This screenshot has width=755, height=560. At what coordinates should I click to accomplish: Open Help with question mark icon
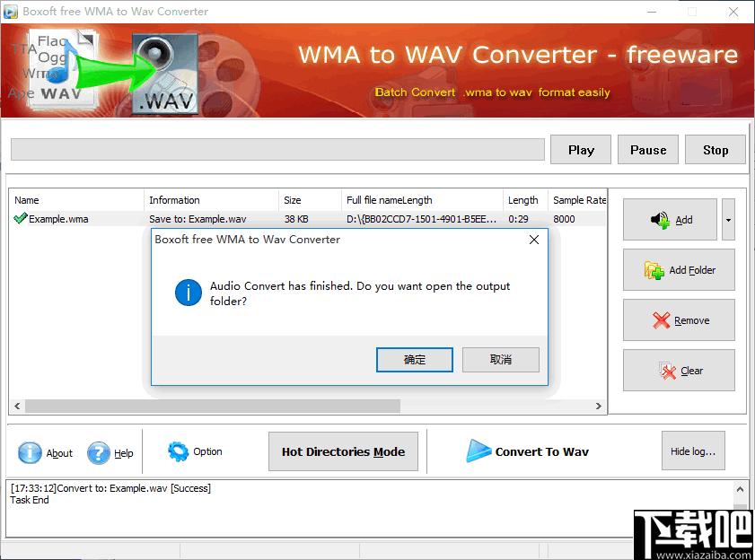pyautogui.click(x=99, y=452)
